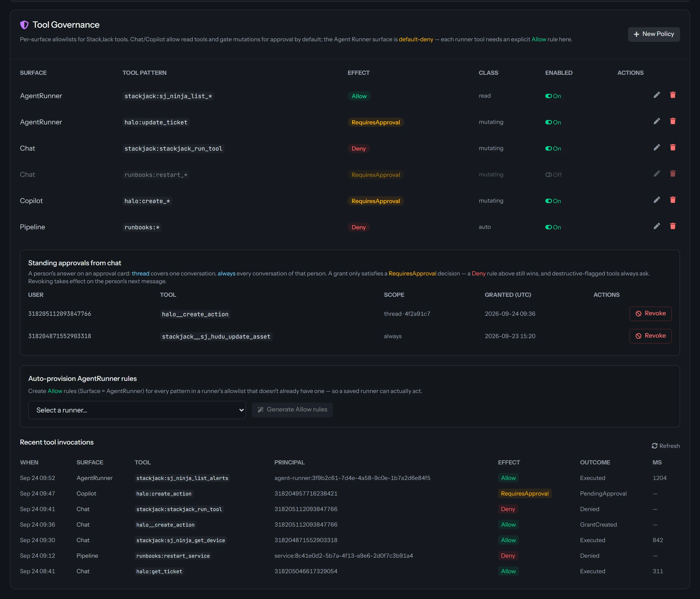Enable the runbooks:restart_* rule toggle
The height and width of the screenshot is (599, 700).
[553, 175]
